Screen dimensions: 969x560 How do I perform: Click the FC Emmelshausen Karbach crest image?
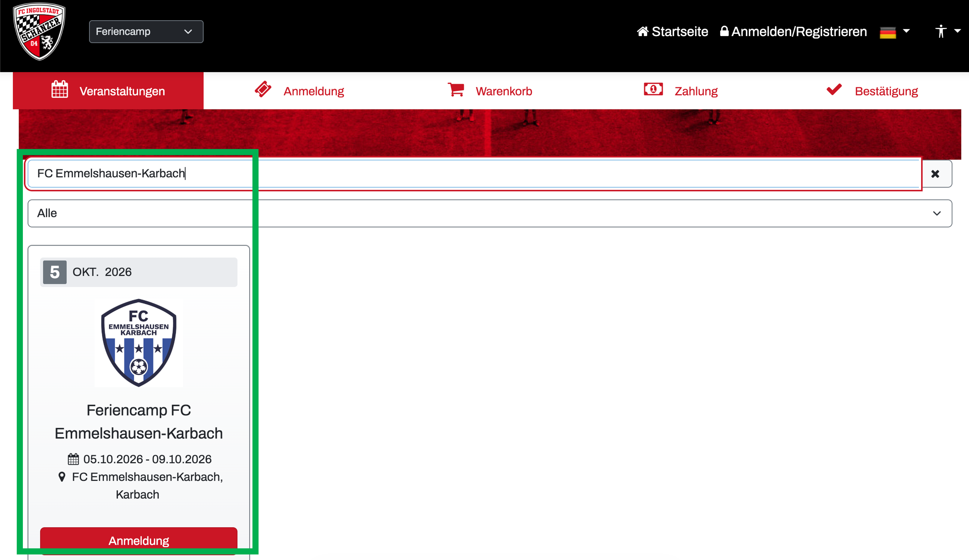point(139,343)
